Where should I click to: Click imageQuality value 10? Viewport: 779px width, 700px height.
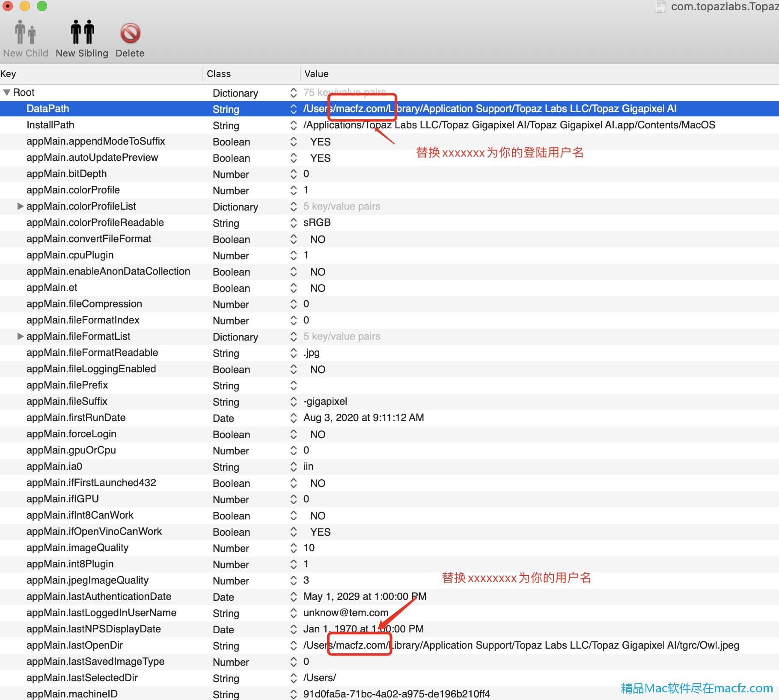click(309, 548)
